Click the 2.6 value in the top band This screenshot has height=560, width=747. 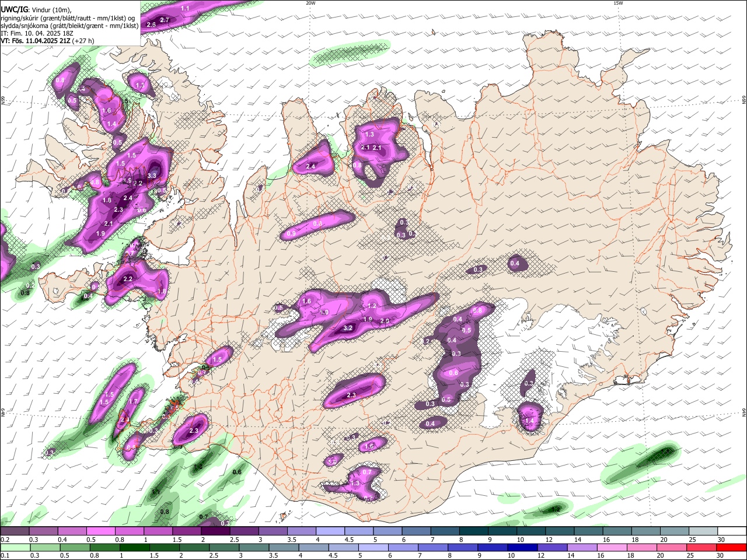click(x=151, y=24)
